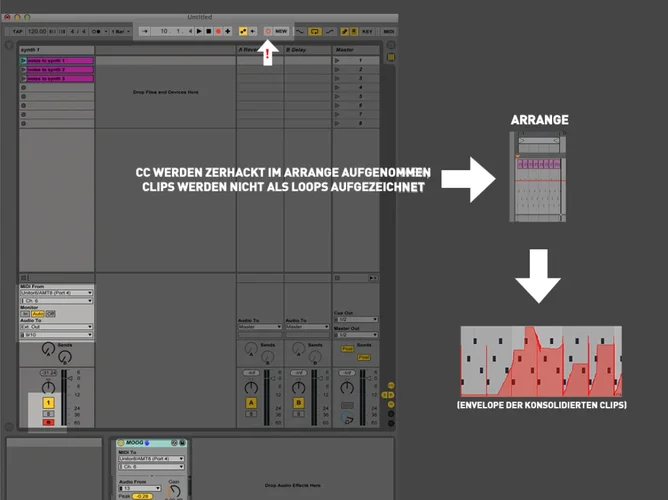Open the Cue Out dropdown
668x500 pixels.
pyautogui.click(x=356, y=319)
